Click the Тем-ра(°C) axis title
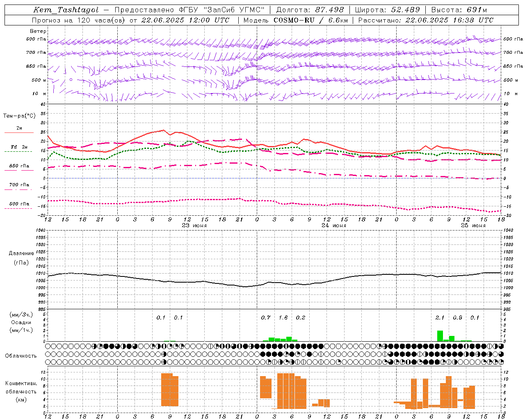525x420 pixels. 19,116
